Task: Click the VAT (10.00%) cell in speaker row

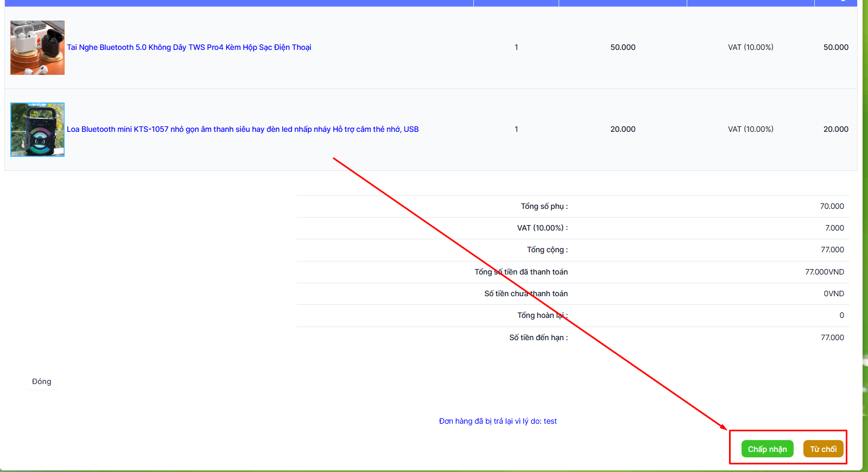Action: pyautogui.click(x=750, y=130)
